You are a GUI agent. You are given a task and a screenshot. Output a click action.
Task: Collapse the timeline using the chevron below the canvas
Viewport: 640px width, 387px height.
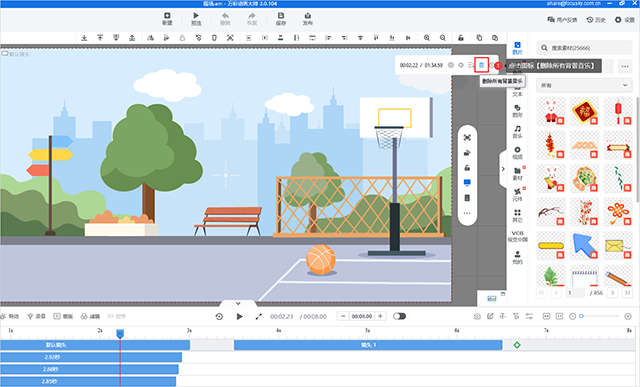pos(238,303)
